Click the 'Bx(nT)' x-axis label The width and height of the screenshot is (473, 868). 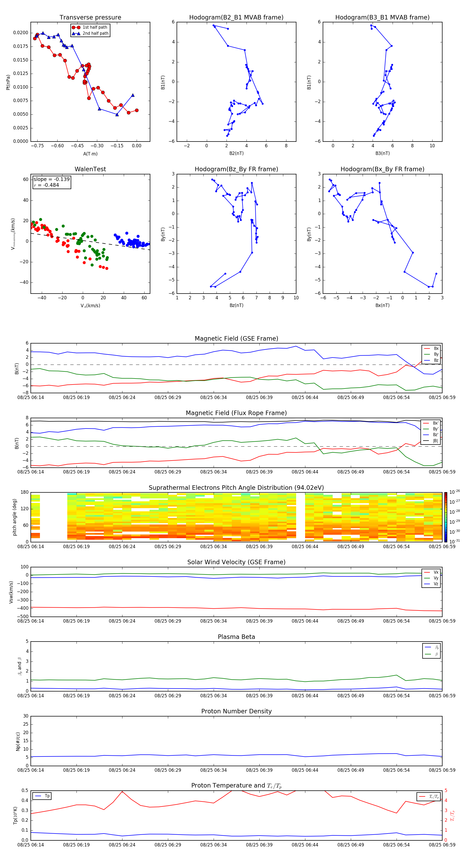(382, 305)
